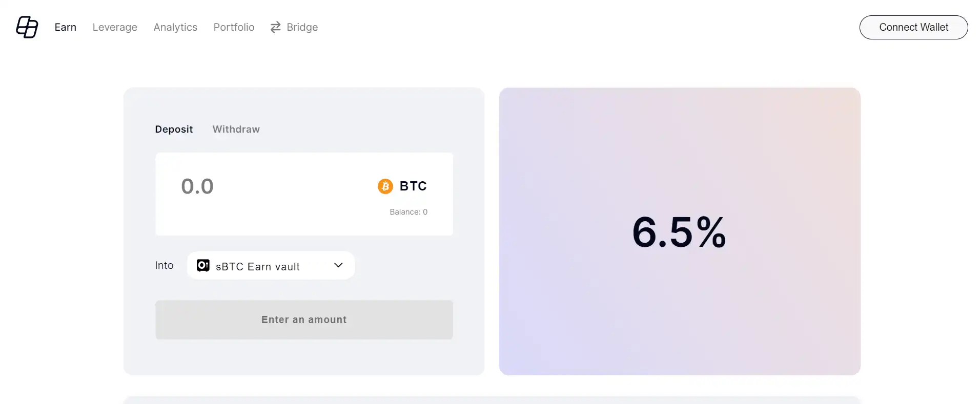Click the Bridge swap-arrows icon
Screen dimensions: 980x404
pyautogui.click(x=275, y=27)
